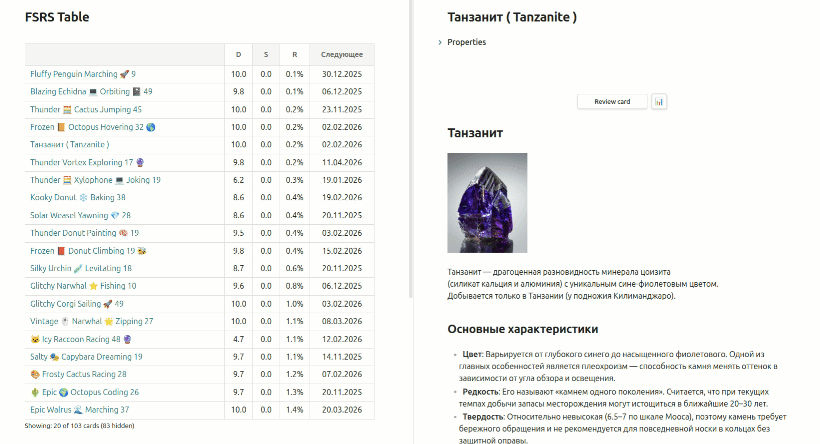Screen dimensions: 820x444
Task: Click the Цвет bullet label
Action: [x=473, y=354]
